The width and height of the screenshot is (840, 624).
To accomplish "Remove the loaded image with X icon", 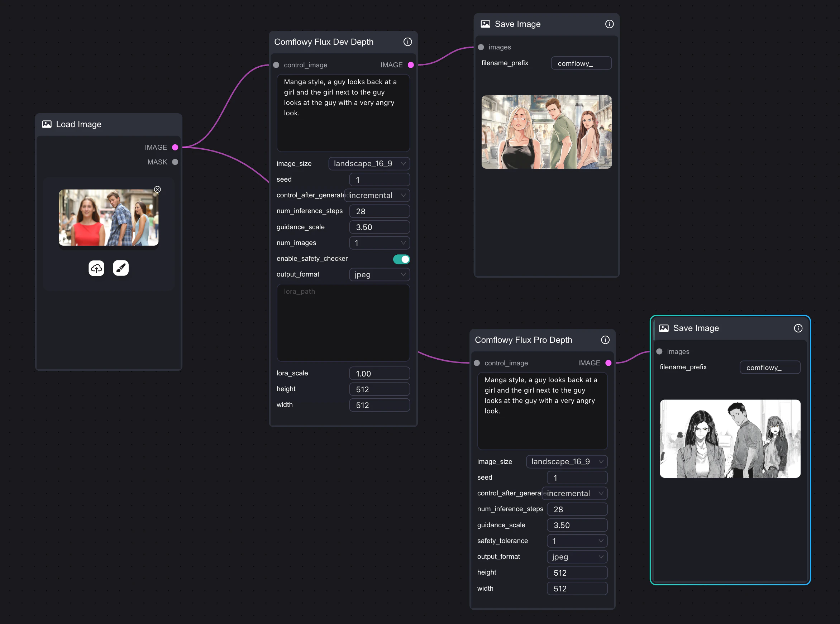I will point(158,189).
